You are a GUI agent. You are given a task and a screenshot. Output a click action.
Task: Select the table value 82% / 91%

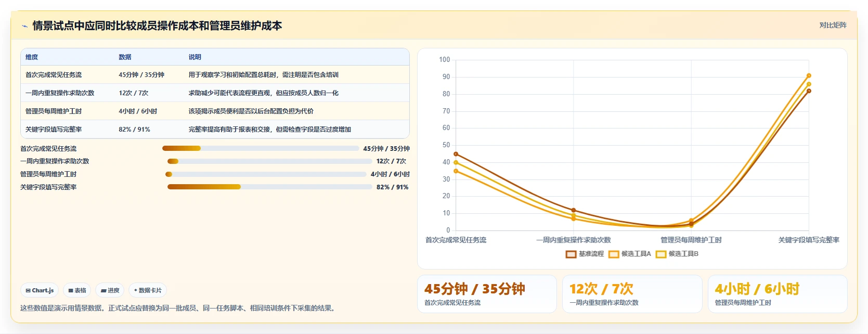[x=134, y=130]
